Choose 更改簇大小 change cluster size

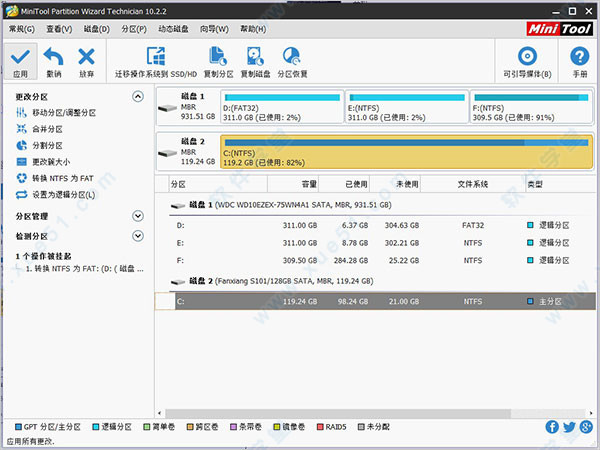(43, 162)
